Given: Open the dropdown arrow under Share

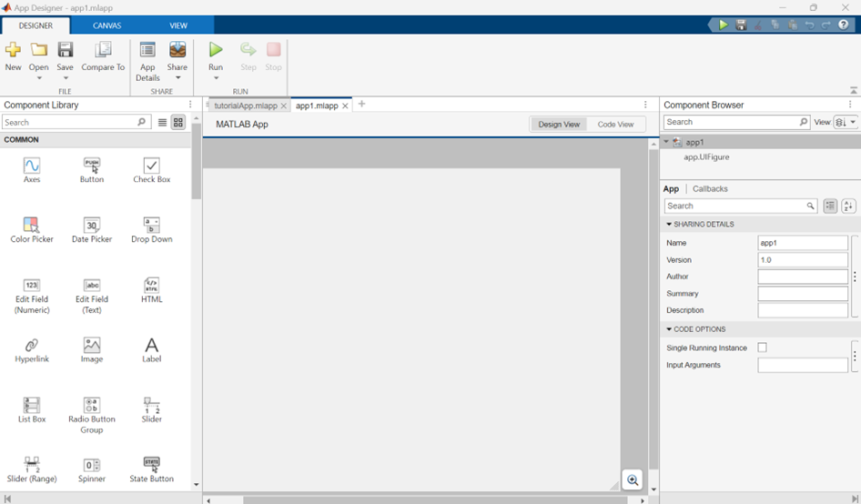Looking at the screenshot, I should click(x=177, y=78).
